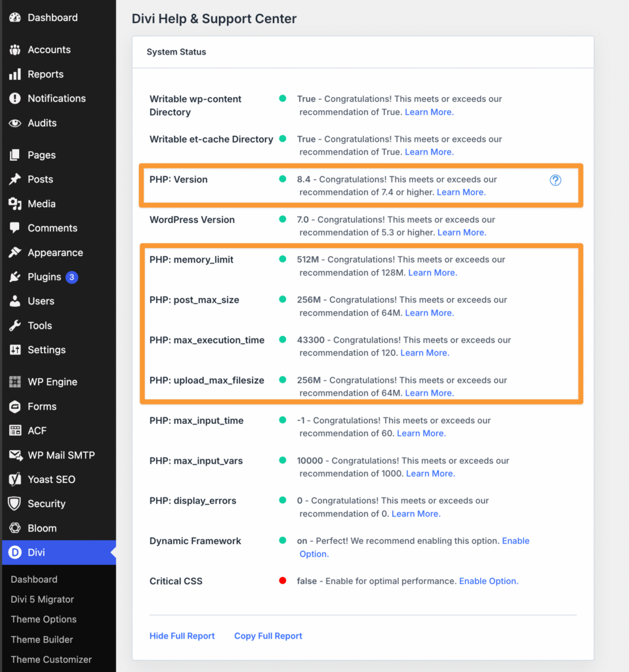Click Enable Option link for Critical CSS
629x672 pixels.
point(489,581)
